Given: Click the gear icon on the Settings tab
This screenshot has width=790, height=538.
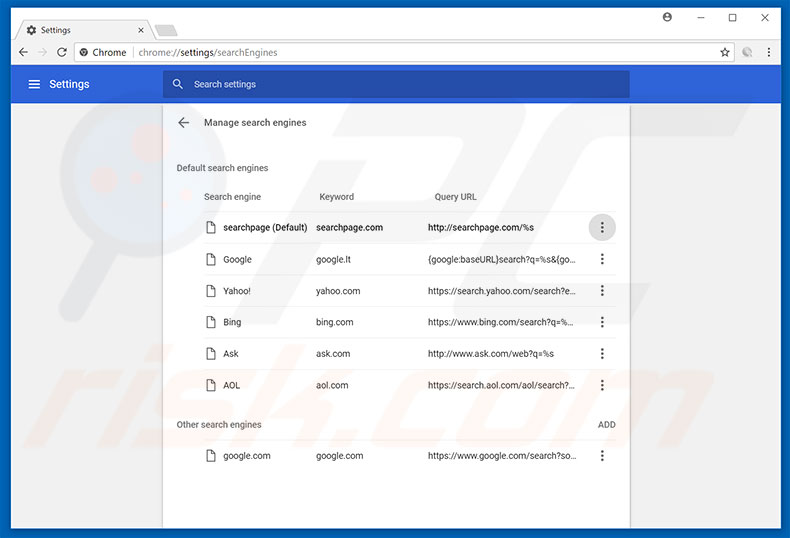Looking at the screenshot, I should (31, 30).
